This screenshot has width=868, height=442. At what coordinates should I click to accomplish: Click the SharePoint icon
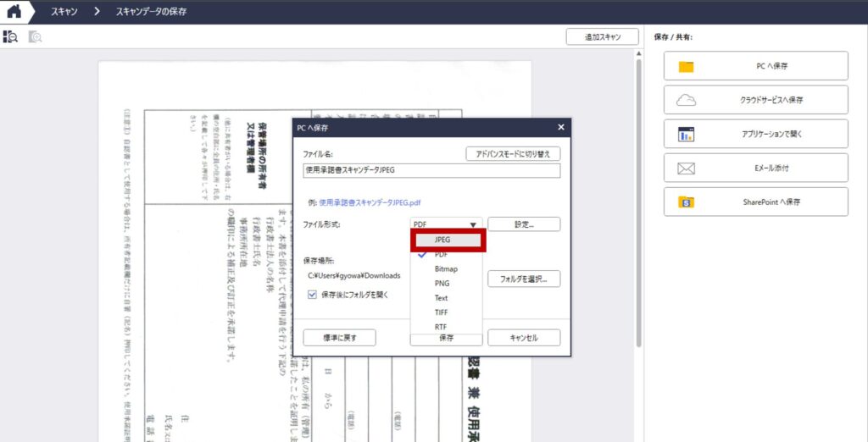point(686,202)
